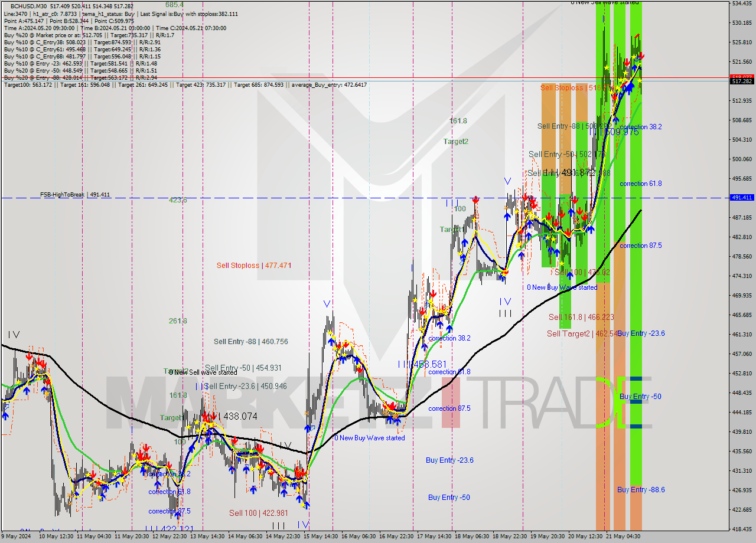Click the Buy %10 @ C_Entry38: 508.023 line
This screenshot has width=756, height=543.
[x=82, y=42]
